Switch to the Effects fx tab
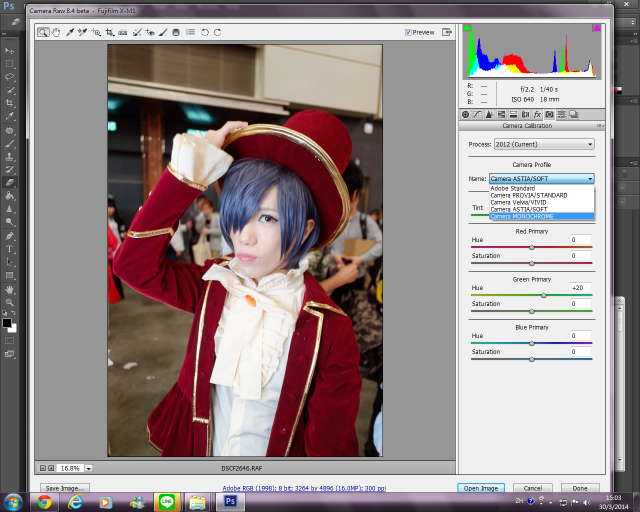 click(537, 114)
